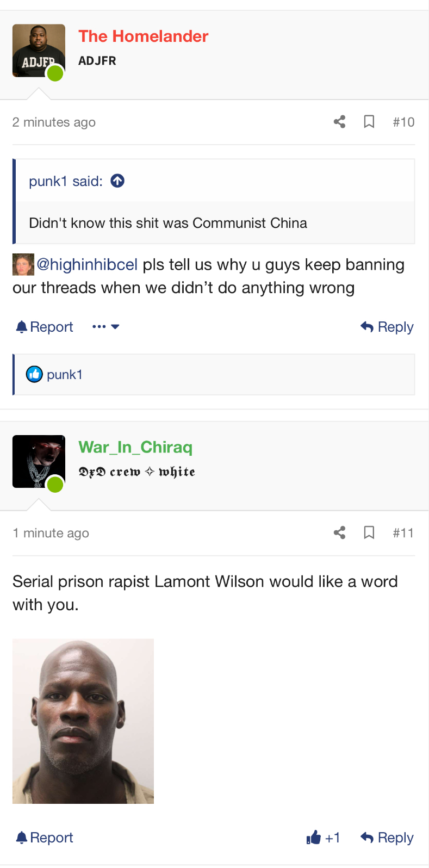Screen dimensions: 429x868
Task: Open War_In_Chiraq username link
Action: pos(135,447)
